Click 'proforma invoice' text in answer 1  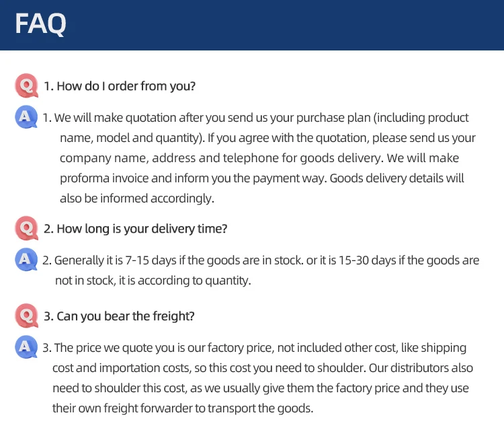coord(101,178)
